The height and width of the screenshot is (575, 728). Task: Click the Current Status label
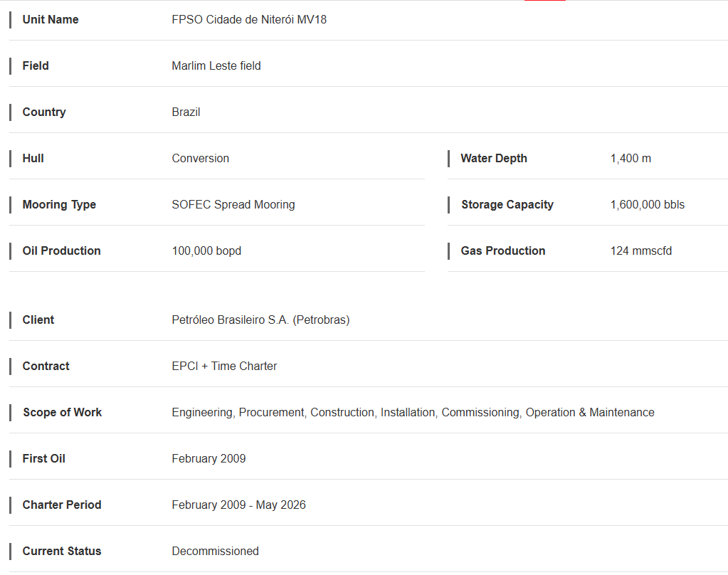point(62,552)
